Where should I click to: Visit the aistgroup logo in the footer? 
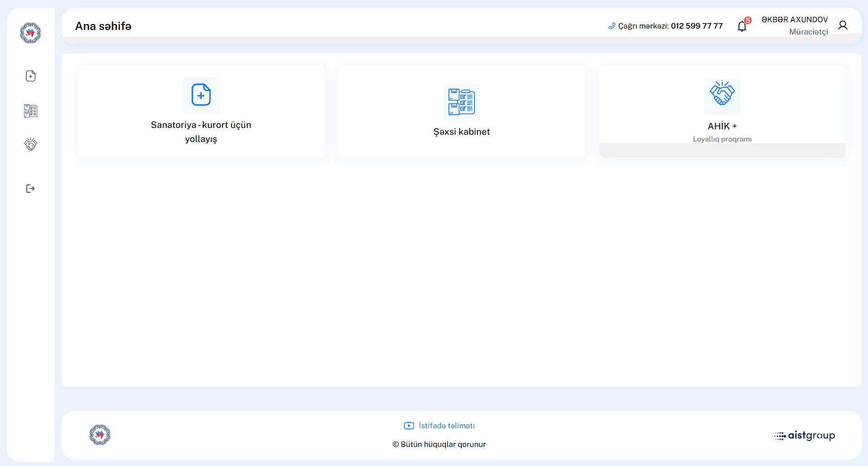click(804, 436)
